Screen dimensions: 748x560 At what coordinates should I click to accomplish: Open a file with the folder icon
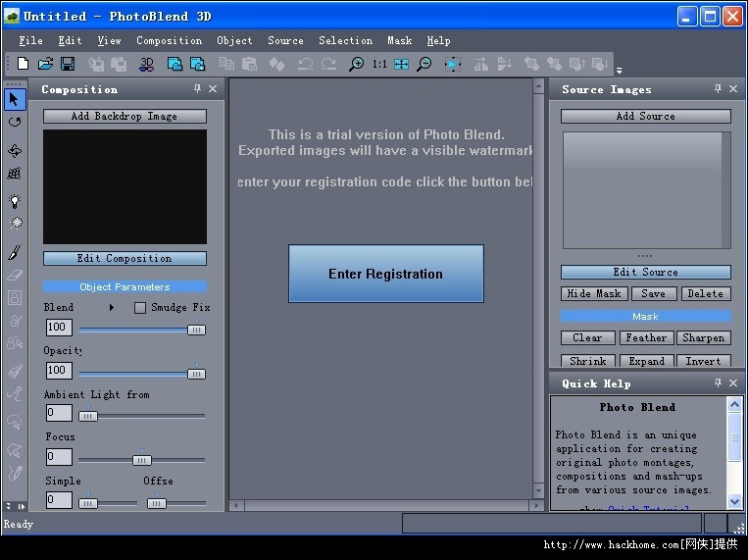[x=45, y=64]
